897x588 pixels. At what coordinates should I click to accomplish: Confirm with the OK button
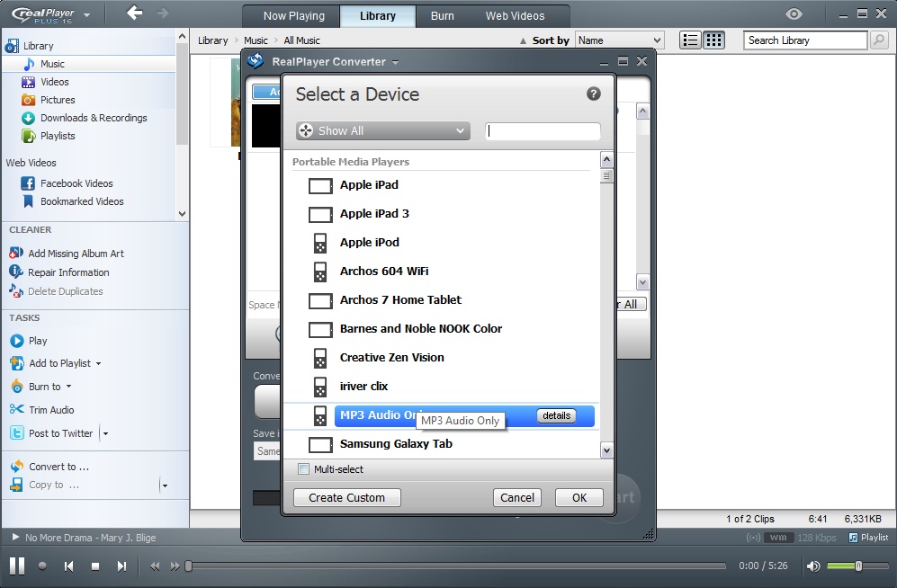[x=579, y=498]
